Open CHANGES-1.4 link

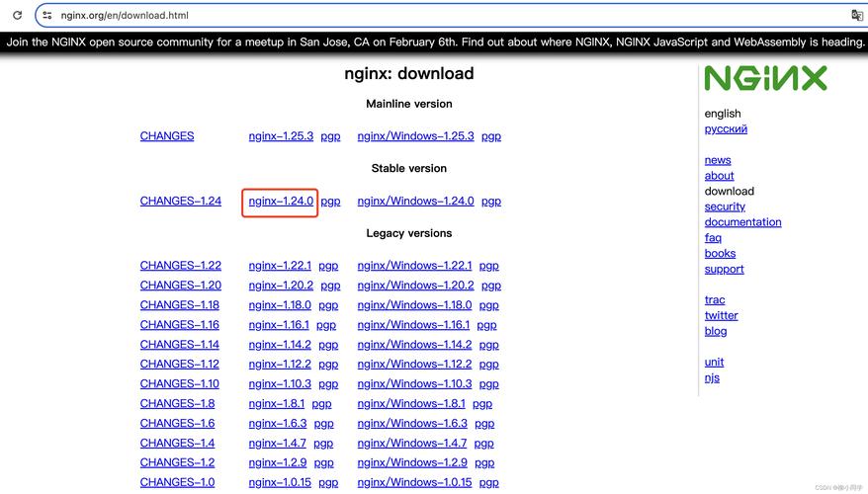point(177,443)
